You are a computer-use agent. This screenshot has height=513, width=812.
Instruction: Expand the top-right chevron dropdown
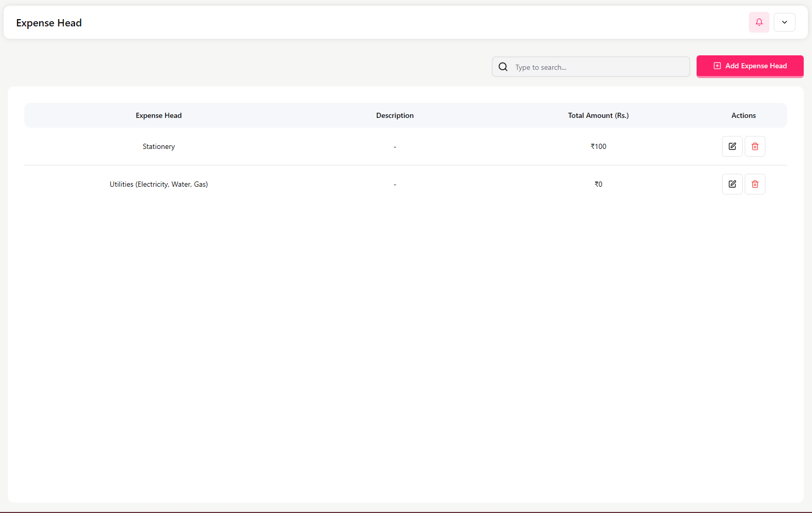(x=784, y=22)
